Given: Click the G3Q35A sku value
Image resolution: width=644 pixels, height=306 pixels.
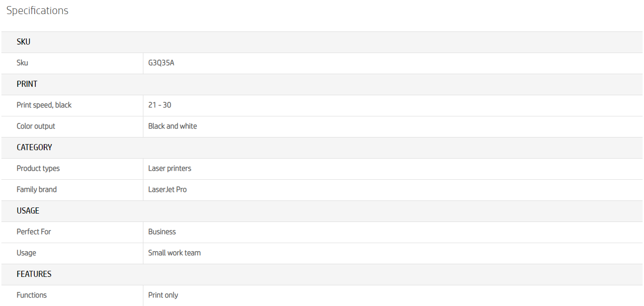Looking at the screenshot, I should pos(161,63).
